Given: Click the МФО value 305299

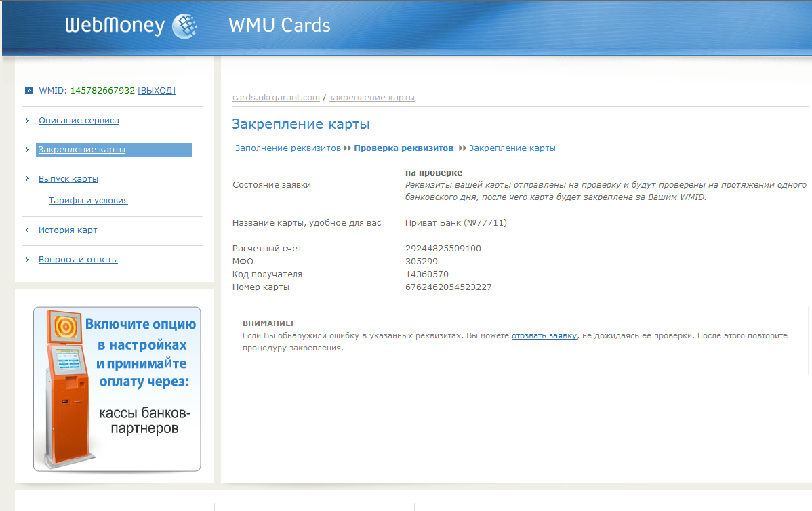Looking at the screenshot, I should pyautogui.click(x=422, y=262).
